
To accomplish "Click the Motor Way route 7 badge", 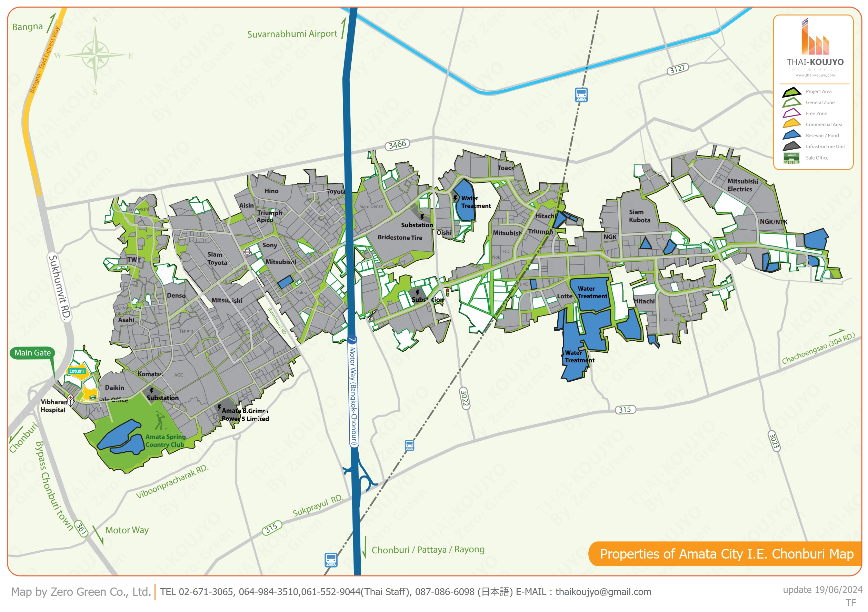I will 352,339.
